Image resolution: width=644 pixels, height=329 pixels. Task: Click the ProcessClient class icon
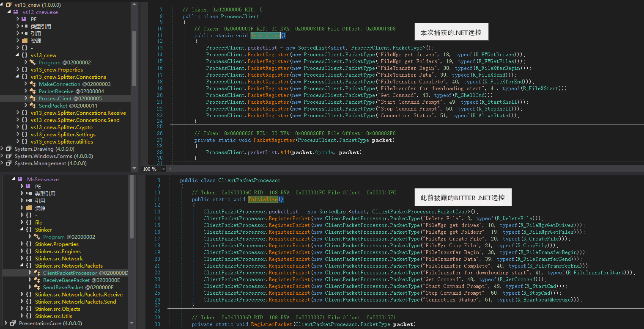pyautogui.click(x=33, y=98)
